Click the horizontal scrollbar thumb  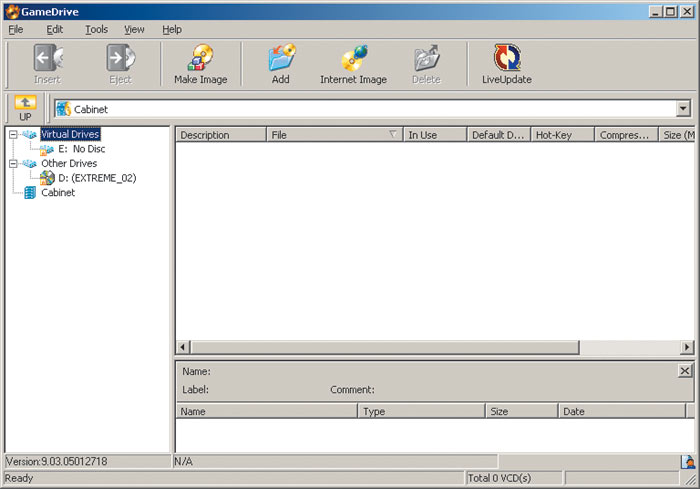click(385, 347)
